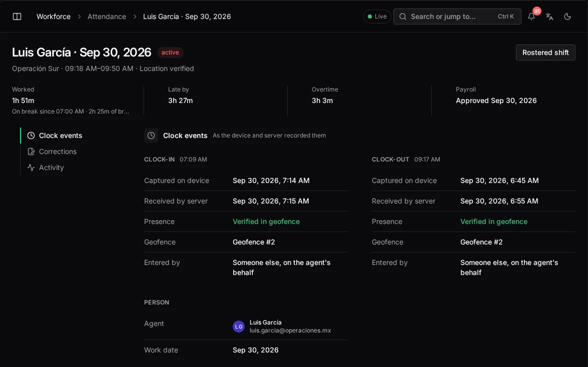
Task: Click the Work date Sep 30, 2026 value
Action: pos(256,350)
